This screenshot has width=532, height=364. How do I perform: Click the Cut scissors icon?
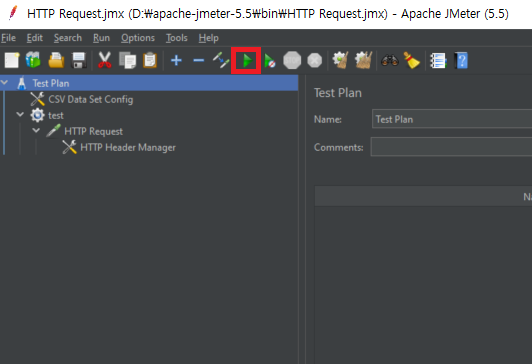(x=104, y=60)
